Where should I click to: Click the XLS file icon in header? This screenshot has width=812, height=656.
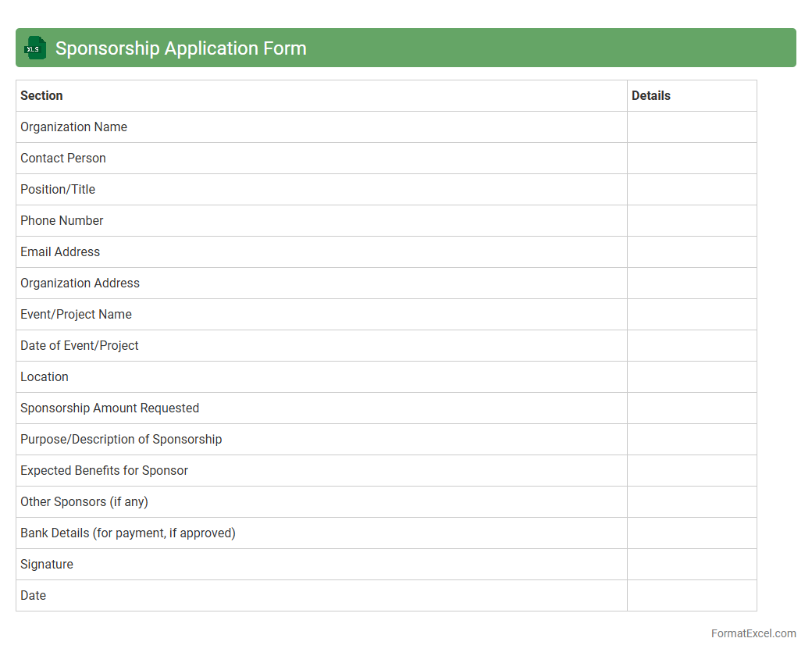[x=35, y=48]
